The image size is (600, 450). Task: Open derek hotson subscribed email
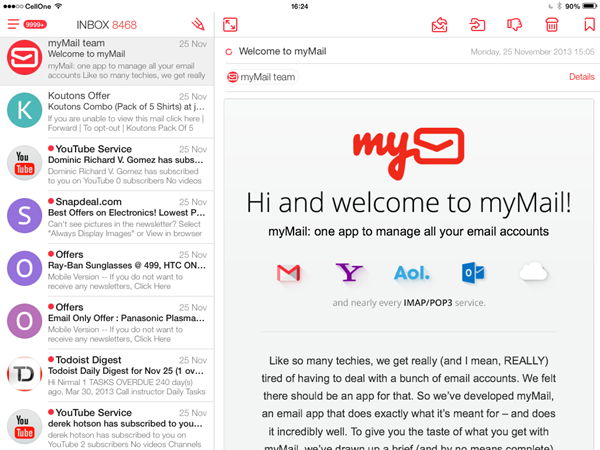click(107, 427)
